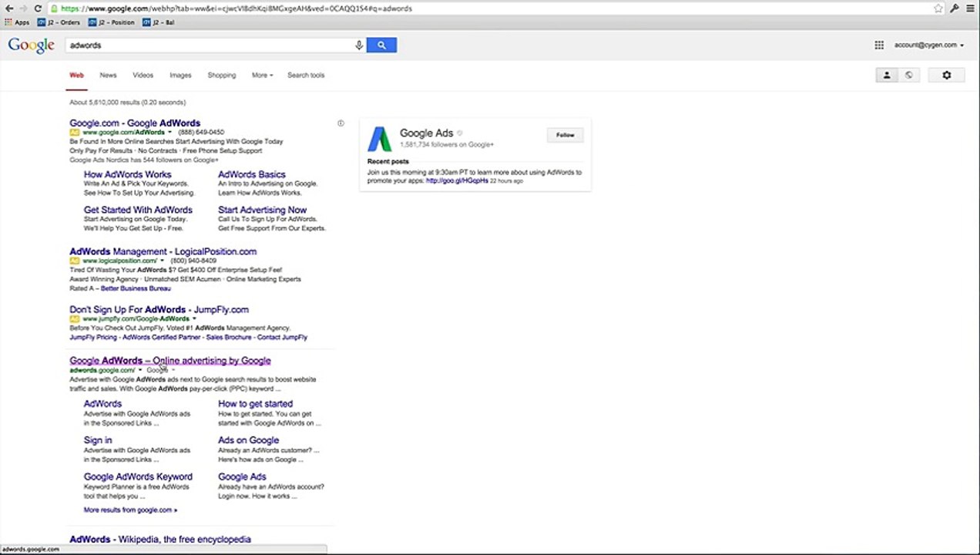Screen dimensions: 980x555
Task: Open Search tools options
Action: tap(306, 76)
